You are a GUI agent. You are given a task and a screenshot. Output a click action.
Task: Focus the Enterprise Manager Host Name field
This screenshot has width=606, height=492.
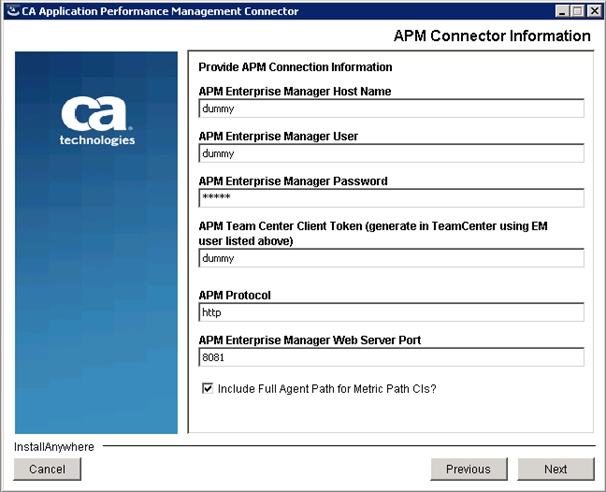[x=391, y=108]
